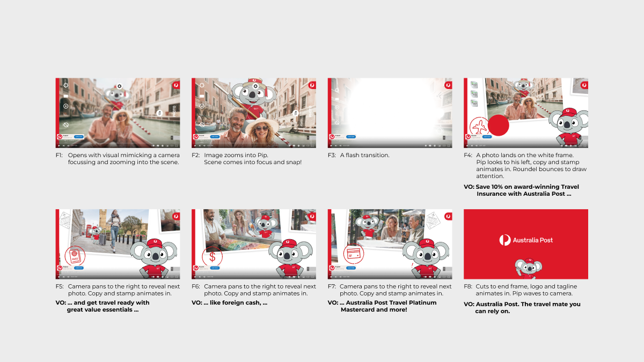Screen dimensions: 644x362
Task: Toggle the 1.5x zoom badge in F2
Action: 296,113
